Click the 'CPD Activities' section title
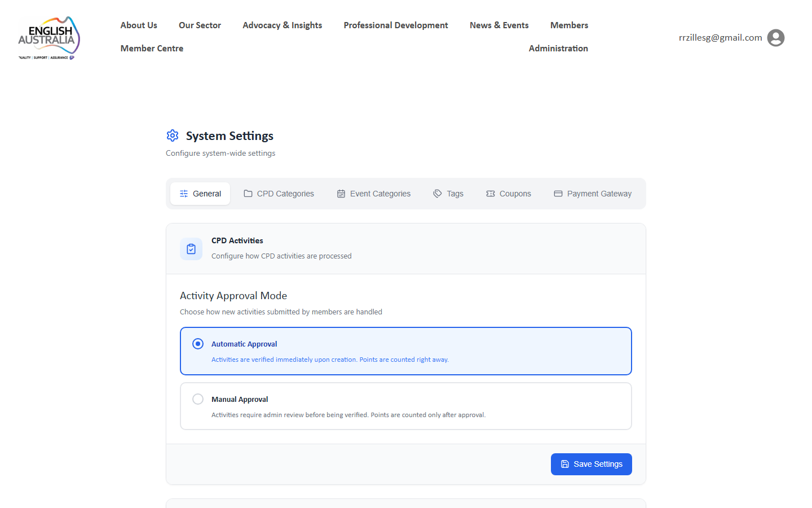This screenshot has width=812, height=508. pos(237,240)
